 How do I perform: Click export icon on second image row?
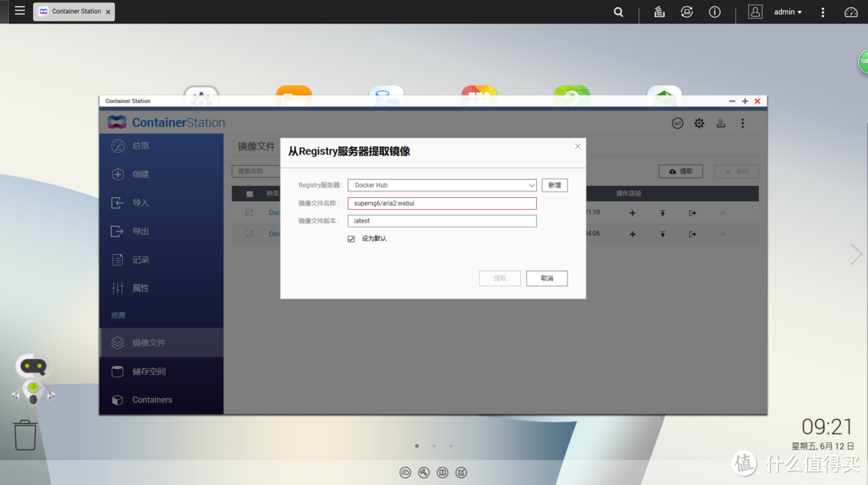[x=693, y=234]
